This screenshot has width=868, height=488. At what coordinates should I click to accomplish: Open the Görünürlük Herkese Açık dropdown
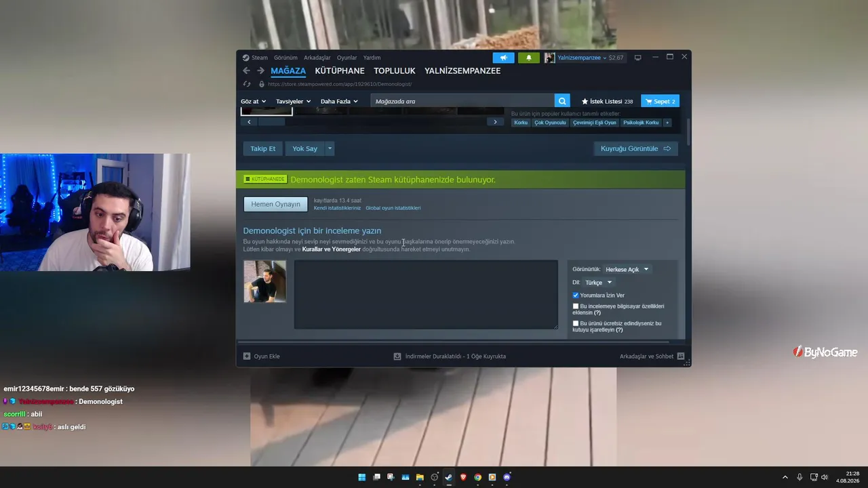(x=627, y=269)
